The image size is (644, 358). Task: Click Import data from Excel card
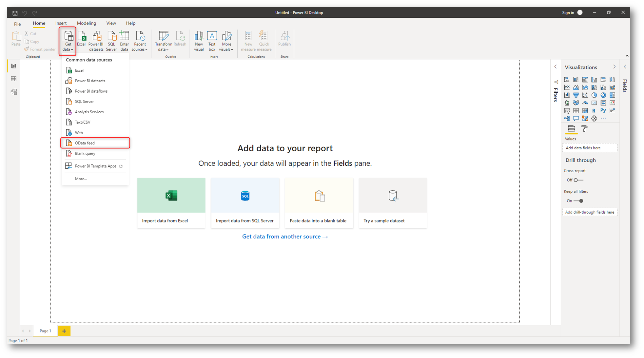coord(171,203)
